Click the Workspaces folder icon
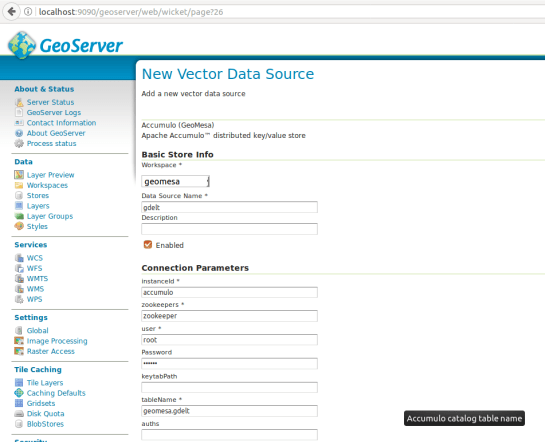Viewport: 545px width, 442px height. click(19, 185)
